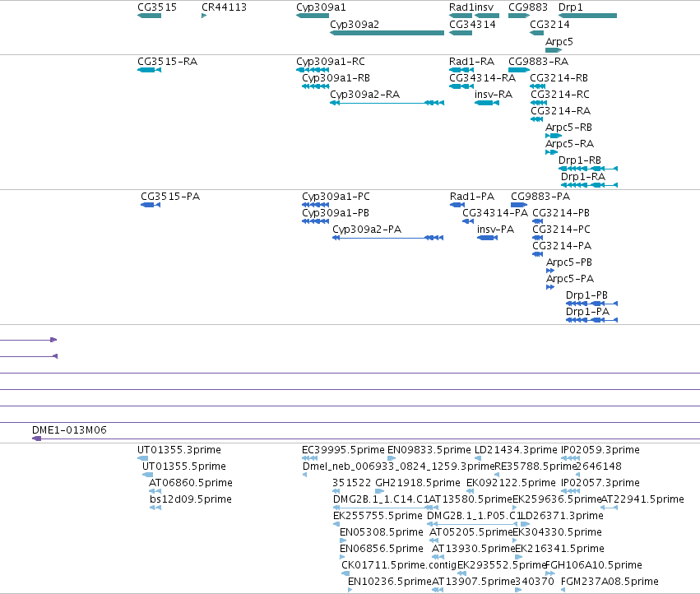The height and width of the screenshot is (594, 700).
Task: Select the EN05308.5prime cDNA label
Action: (x=382, y=532)
